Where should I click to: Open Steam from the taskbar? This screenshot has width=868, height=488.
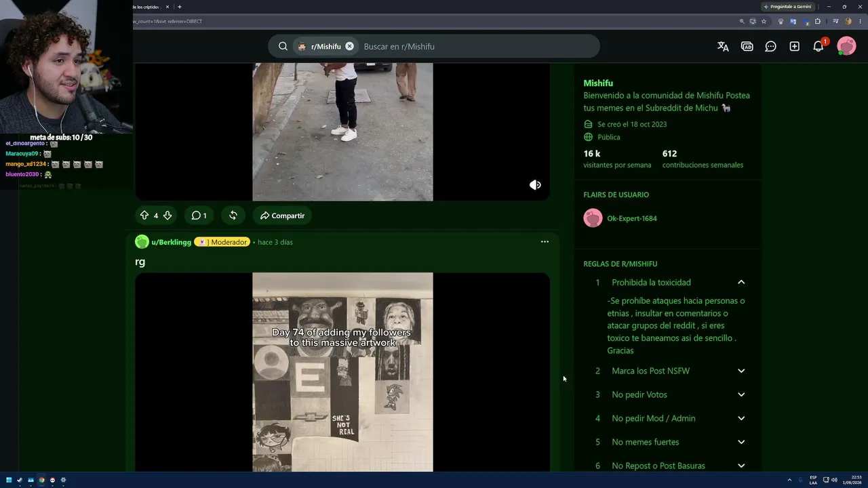[20, 480]
